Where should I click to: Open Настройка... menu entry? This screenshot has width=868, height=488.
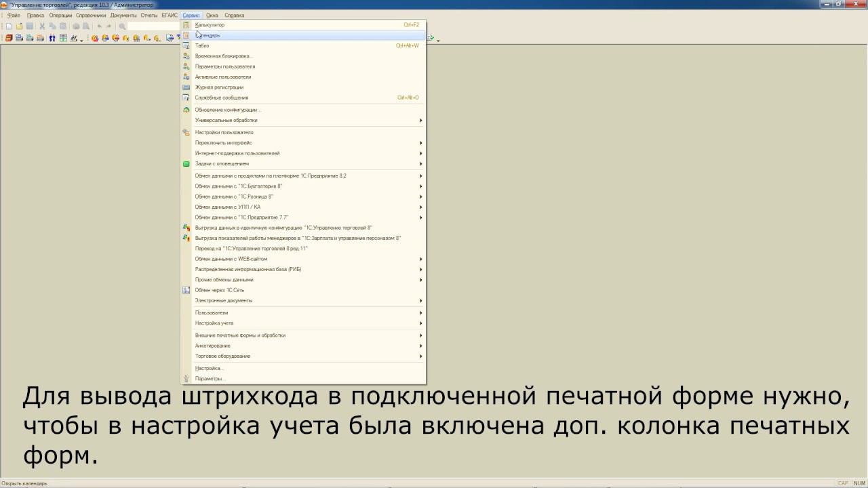pos(303,368)
